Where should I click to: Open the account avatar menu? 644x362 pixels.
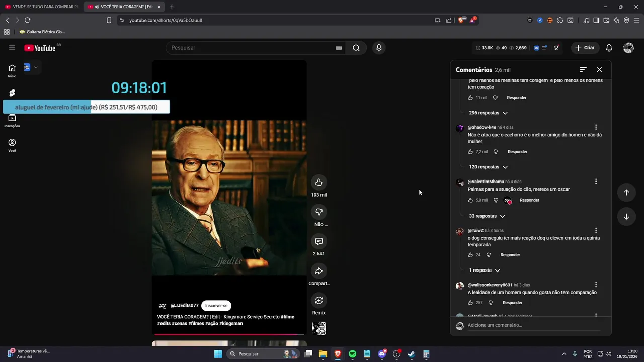point(628,48)
